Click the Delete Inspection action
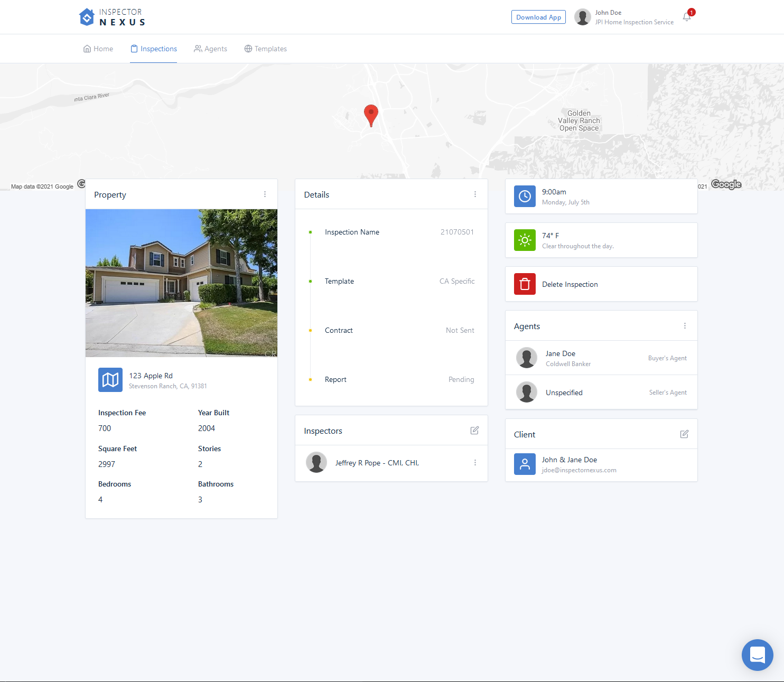Screen dimensions: 784x682 coord(570,284)
